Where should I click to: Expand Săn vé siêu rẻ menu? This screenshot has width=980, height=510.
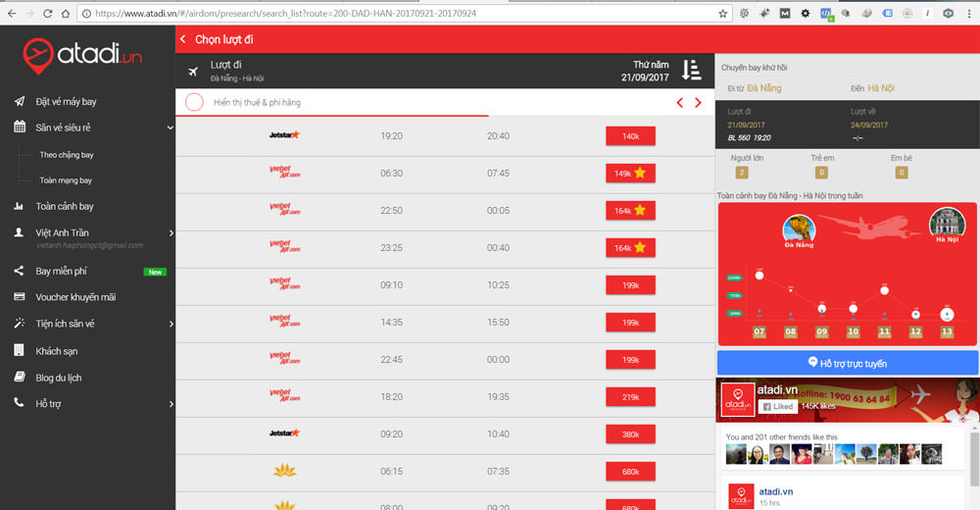point(170,127)
